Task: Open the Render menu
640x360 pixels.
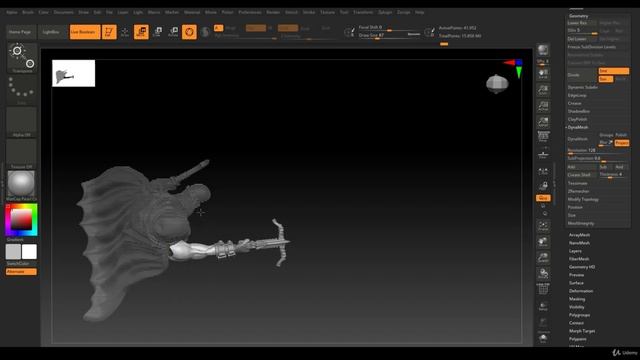Action: (273, 12)
